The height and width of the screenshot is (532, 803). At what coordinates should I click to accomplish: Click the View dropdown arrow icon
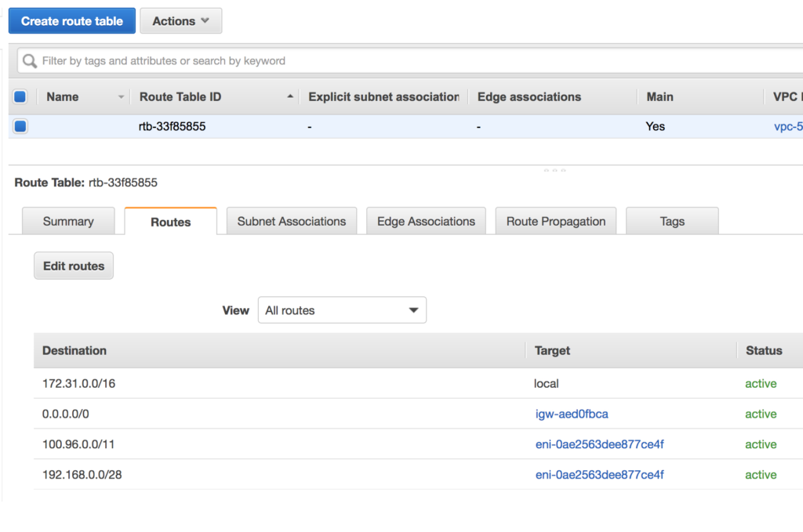[x=413, y=309]
